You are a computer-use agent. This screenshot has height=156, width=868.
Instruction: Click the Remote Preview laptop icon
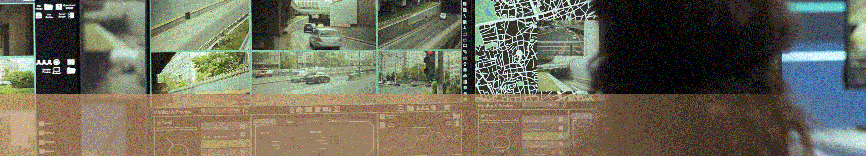pyautogui.click(x=57, y=71)
